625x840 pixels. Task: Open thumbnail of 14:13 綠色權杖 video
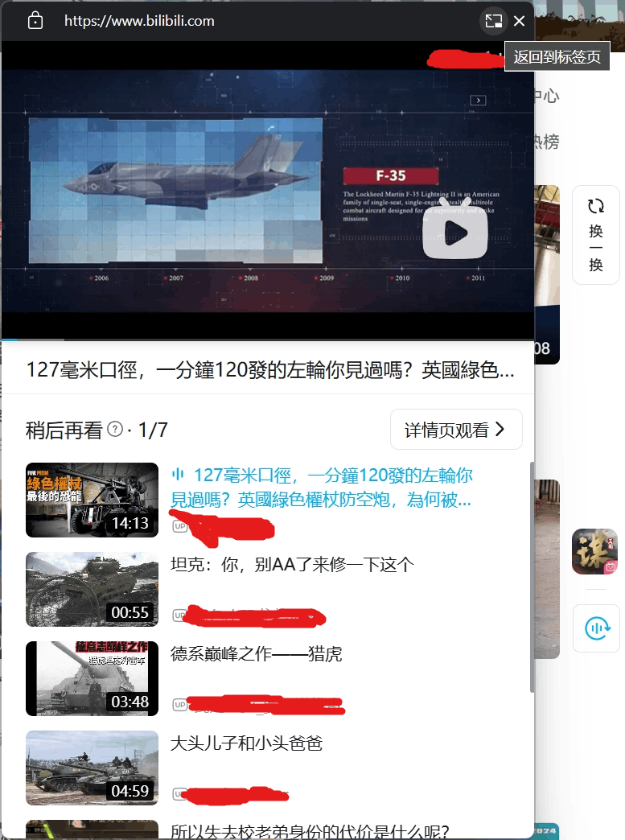93,500
